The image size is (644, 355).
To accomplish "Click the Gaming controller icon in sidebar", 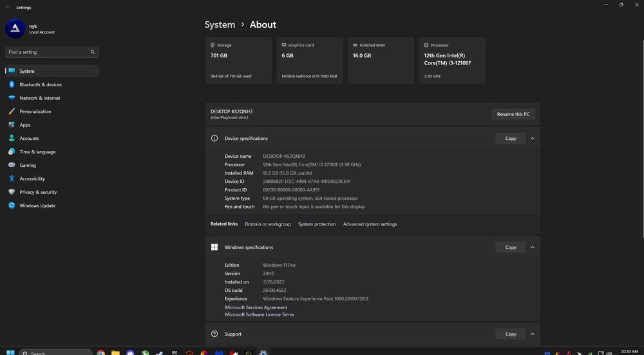I will (12, 166).
